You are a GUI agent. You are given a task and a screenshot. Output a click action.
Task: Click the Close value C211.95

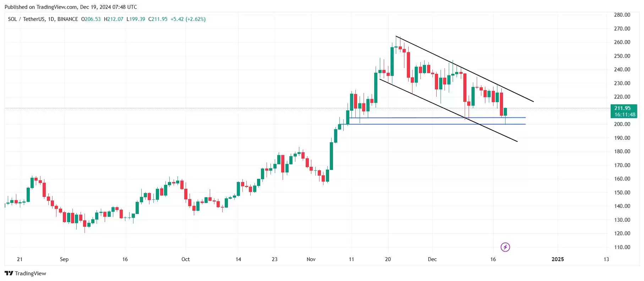tap(158, 19)
